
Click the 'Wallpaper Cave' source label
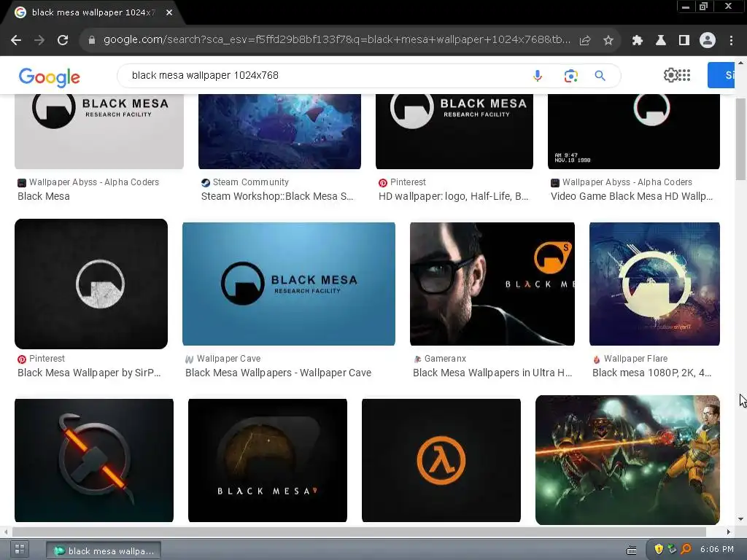228,359
